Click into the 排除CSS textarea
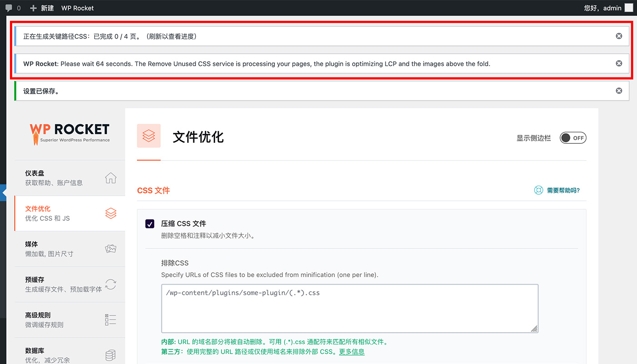The height and width of the screenshot is (364, 637). click(x=349, y=308)
